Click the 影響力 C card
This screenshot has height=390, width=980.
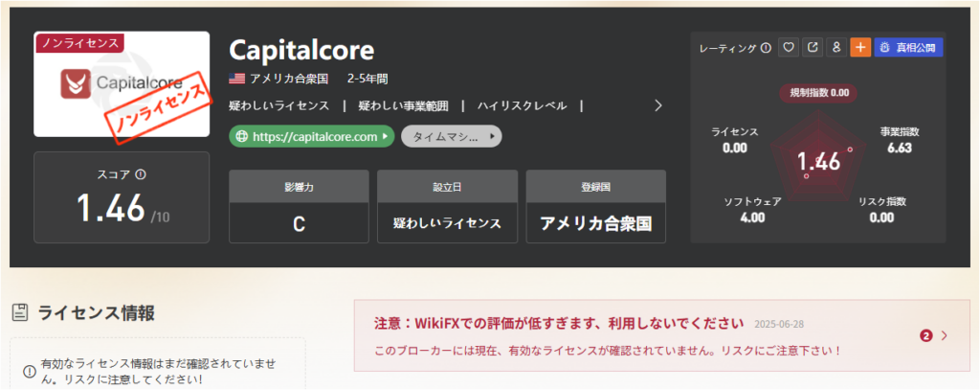tap(299, 206)
